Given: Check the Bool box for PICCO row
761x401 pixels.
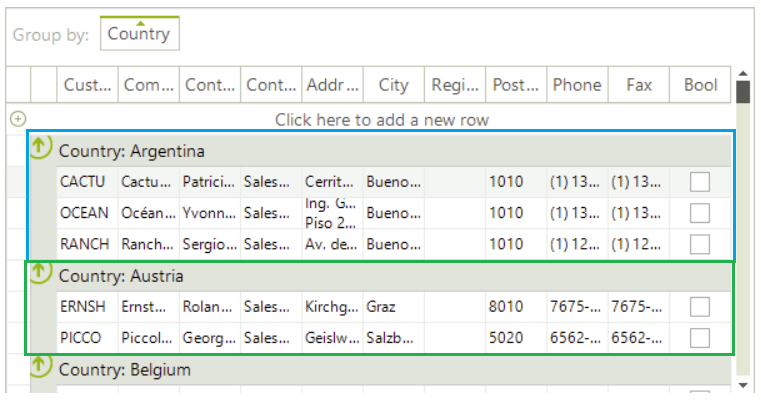Looking at the screenshot, I should 700,338.
